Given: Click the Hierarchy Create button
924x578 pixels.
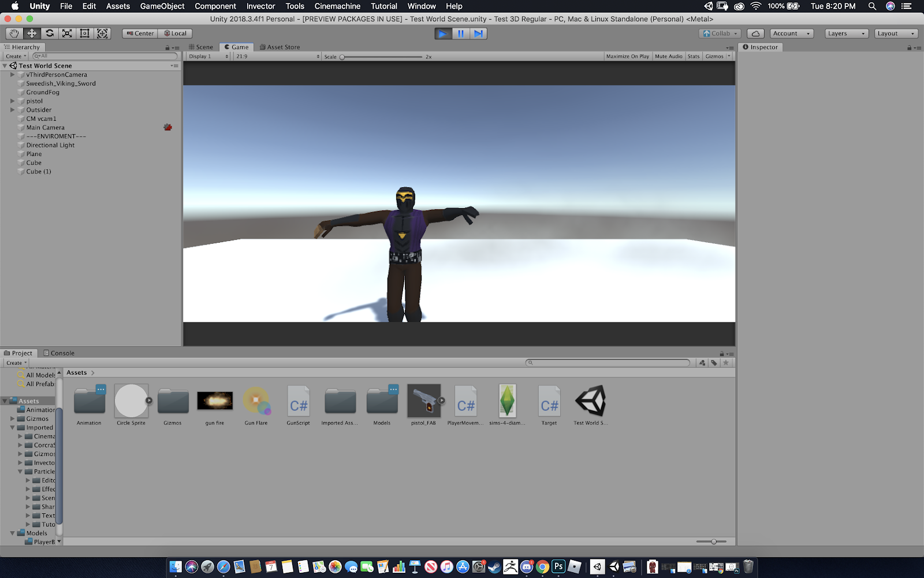Looking at the screenshot, I should click(16, 57).
